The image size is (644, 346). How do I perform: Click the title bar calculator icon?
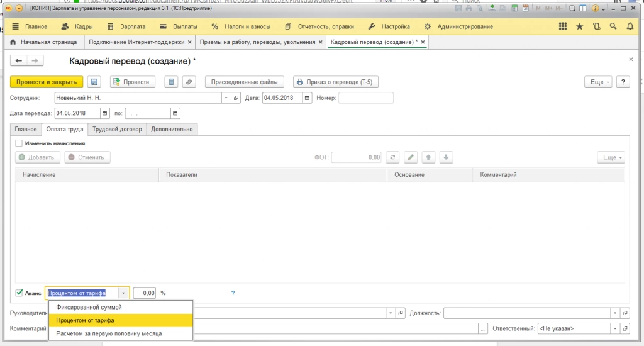(x=514, y=8)
